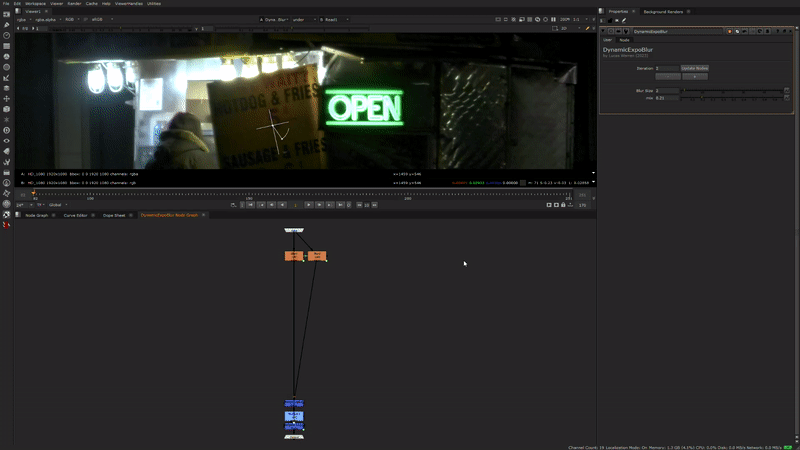The image size is (800, 450).
Task: Open the File menu
Action: [6, 4]
